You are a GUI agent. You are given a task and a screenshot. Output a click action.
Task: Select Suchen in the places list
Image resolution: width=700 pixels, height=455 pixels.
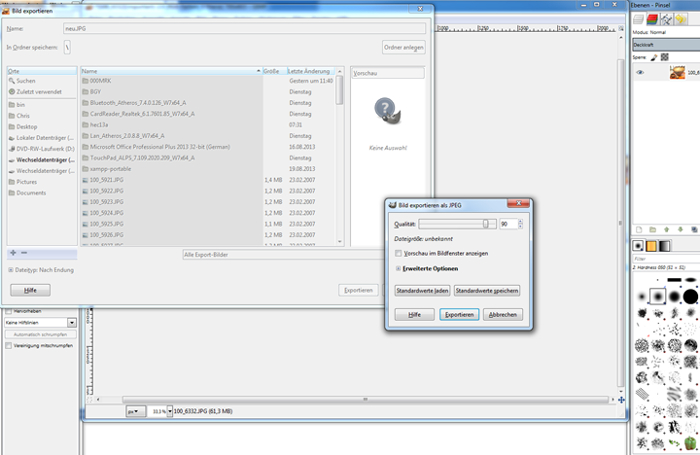click(25, 81)
